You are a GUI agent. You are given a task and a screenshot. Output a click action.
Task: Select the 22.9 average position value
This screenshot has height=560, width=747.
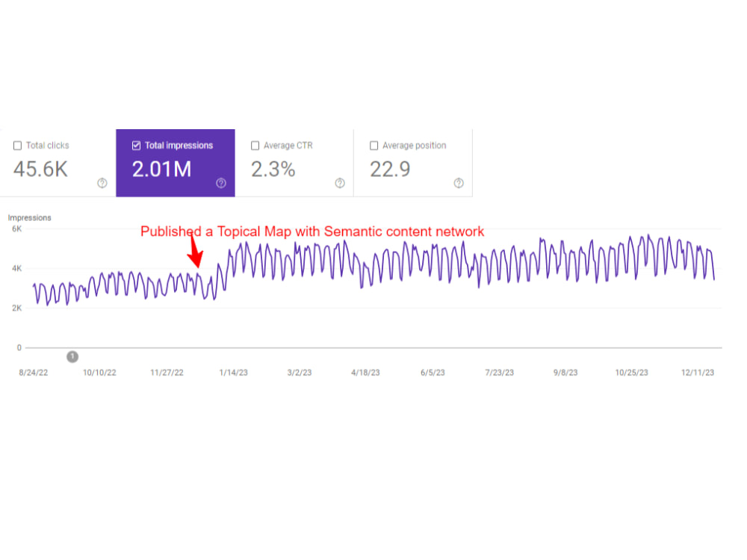(x=390, y=169)
